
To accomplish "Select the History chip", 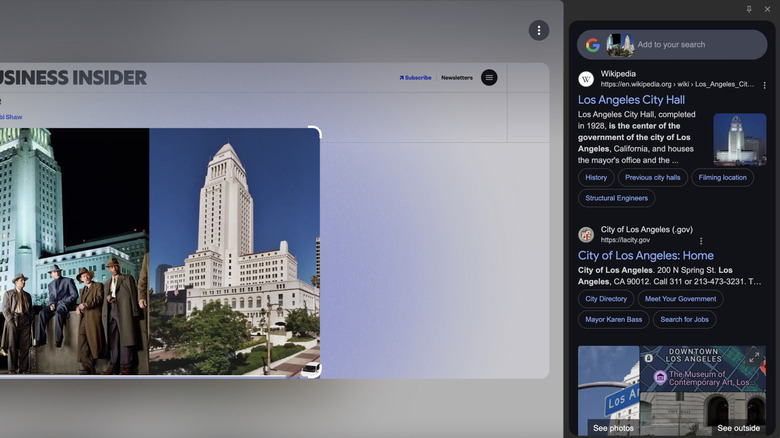I will click(596, 178).
